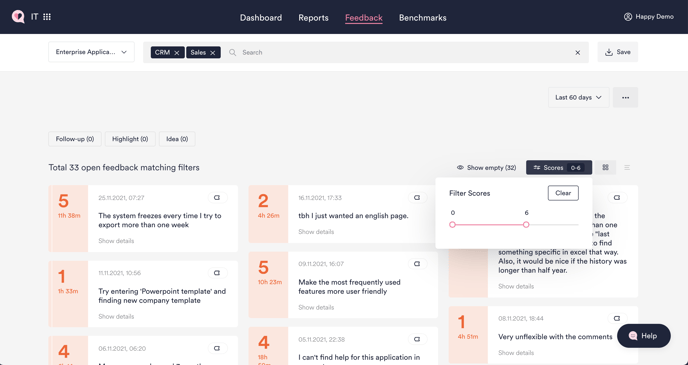Viewport: 688px width, 365px height.
Task: Click the text 'Very unflexible with the comments'
Action: (x=555, y=336)
